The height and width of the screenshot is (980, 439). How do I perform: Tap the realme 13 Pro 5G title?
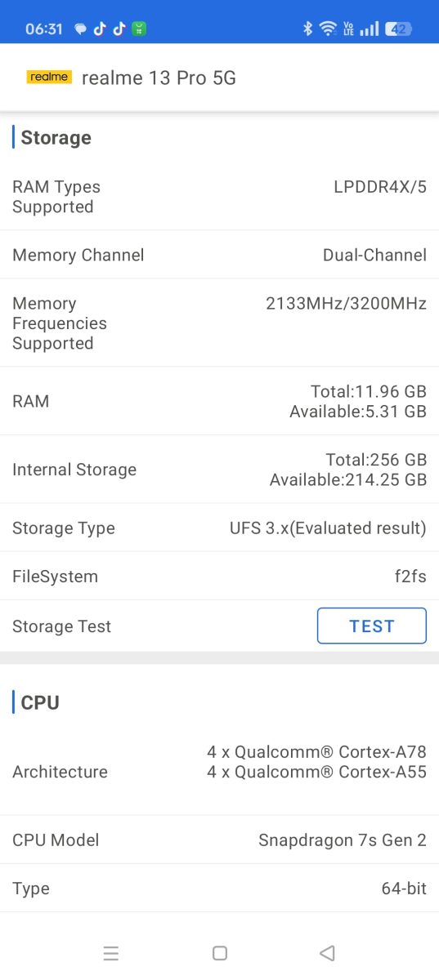[159, 78]
